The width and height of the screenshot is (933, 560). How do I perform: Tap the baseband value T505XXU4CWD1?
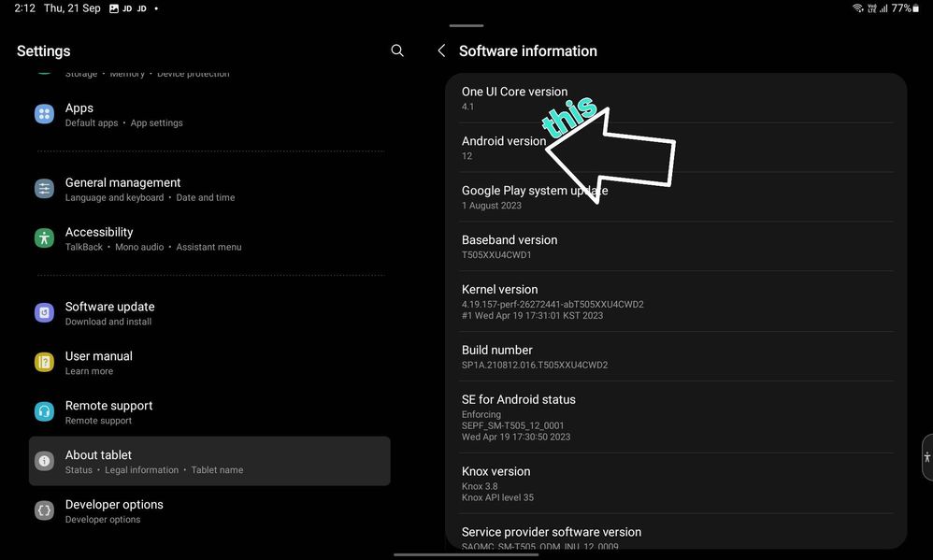[x=496, y=254]
